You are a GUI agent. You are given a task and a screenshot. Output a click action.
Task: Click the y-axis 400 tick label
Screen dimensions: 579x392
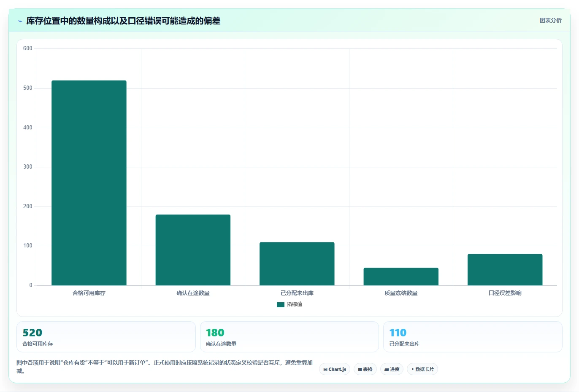click(28, 128)
